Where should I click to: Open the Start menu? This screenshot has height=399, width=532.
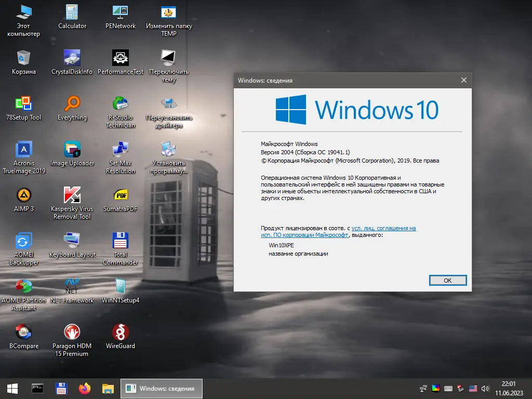11,388
